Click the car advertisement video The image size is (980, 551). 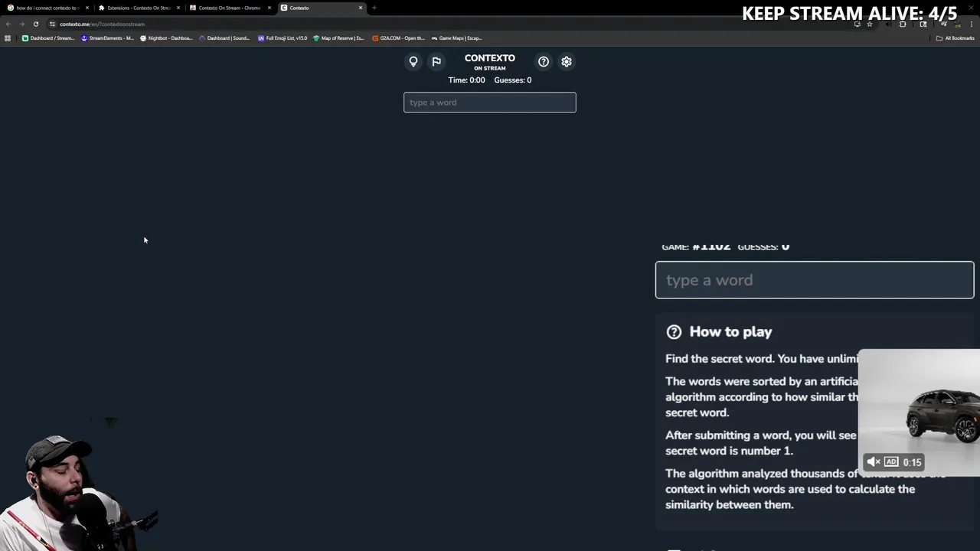click(x=919, y=413)
